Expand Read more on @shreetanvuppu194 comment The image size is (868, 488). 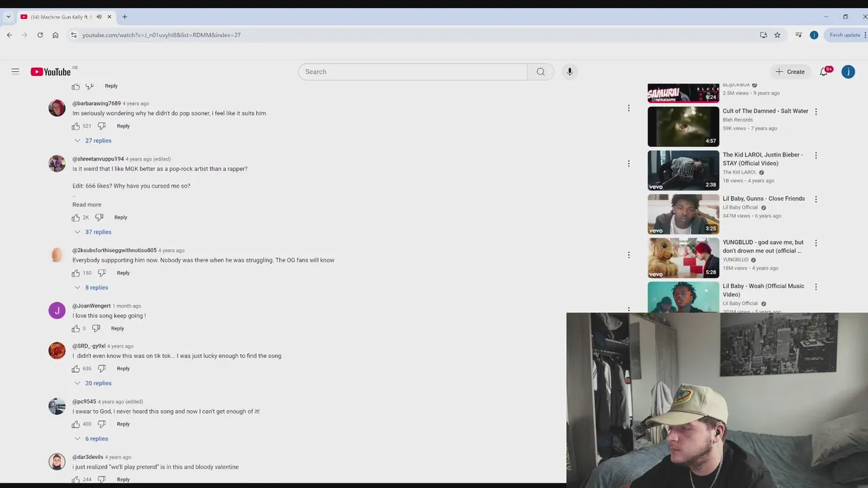[x=87, y=205]
